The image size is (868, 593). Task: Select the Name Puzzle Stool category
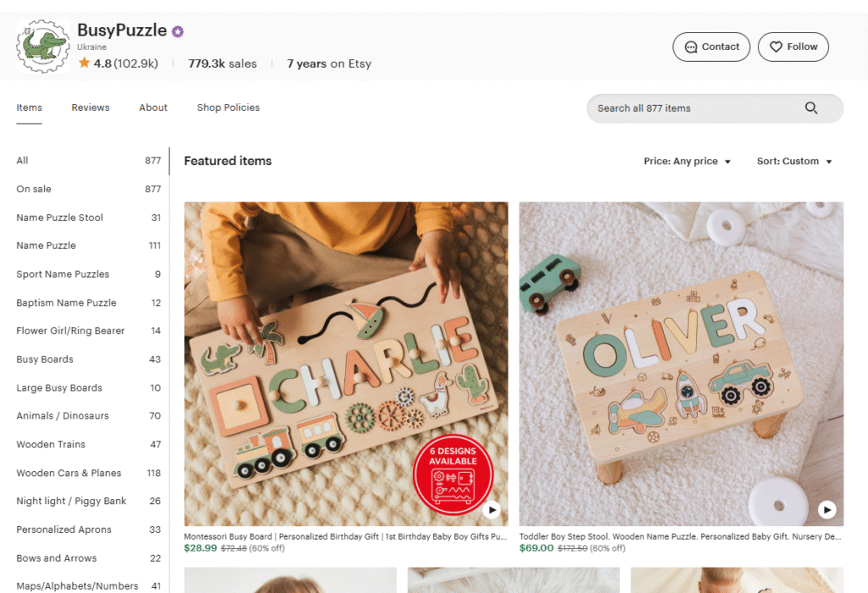(x=88, y=218)
